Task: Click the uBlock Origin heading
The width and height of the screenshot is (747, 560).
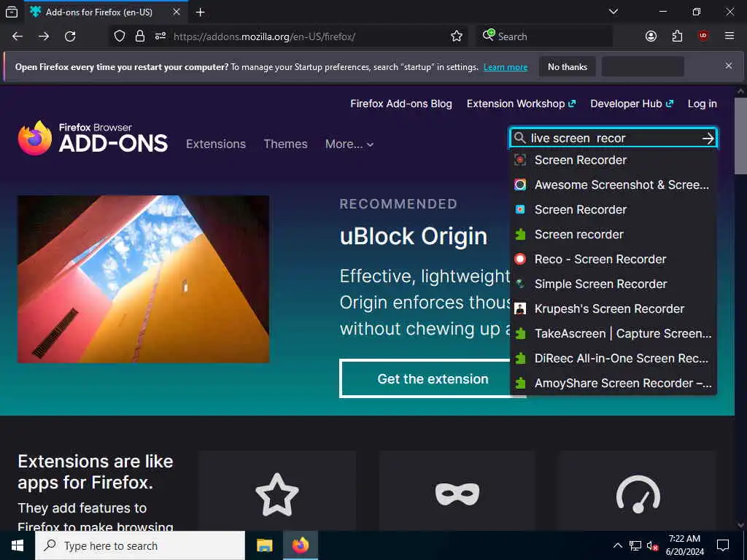Action: point(414,236)
